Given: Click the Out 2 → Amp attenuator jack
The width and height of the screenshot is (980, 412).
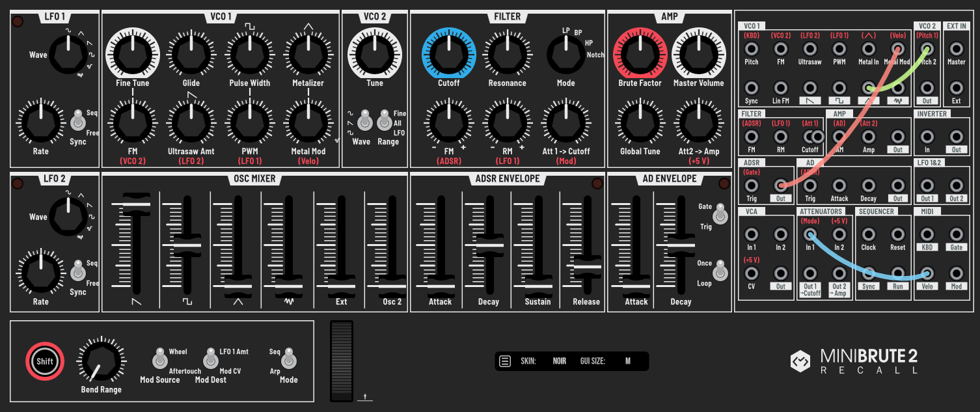Looking at the screenshot, I should point(839,273).
